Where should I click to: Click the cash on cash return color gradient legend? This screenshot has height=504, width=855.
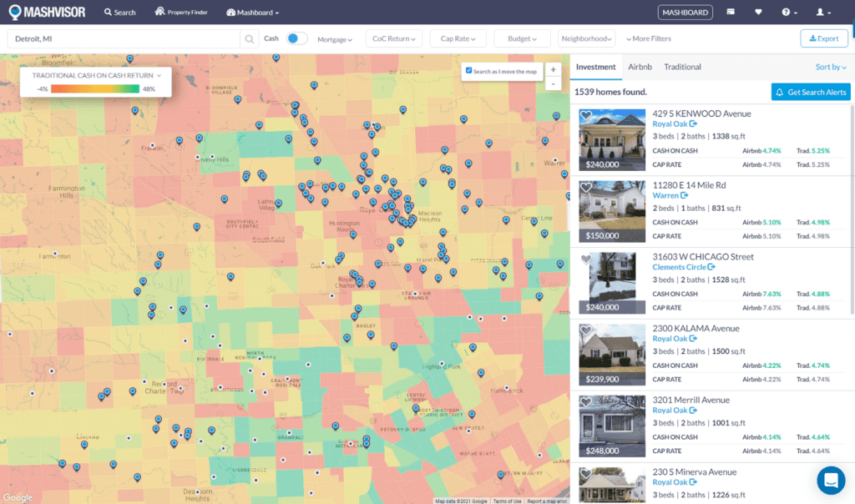97,88
